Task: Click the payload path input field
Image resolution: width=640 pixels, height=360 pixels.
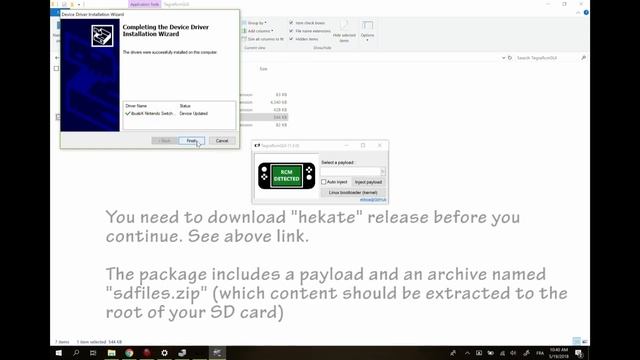Action: [x=350, y=171]
